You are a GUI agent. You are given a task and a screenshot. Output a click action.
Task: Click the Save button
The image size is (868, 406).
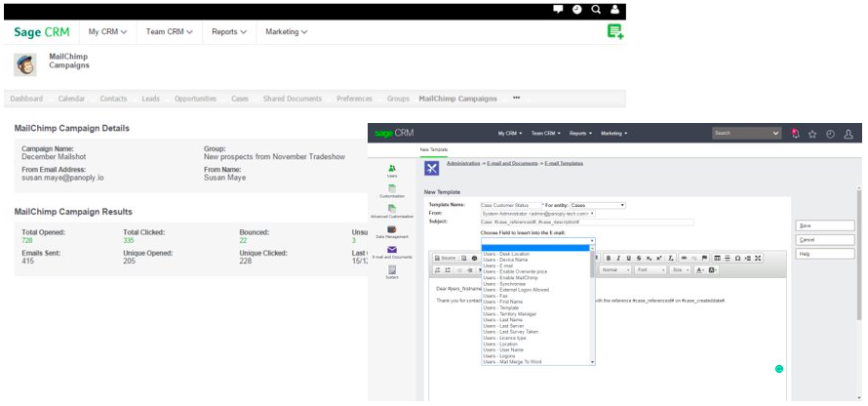coord(825,226)
